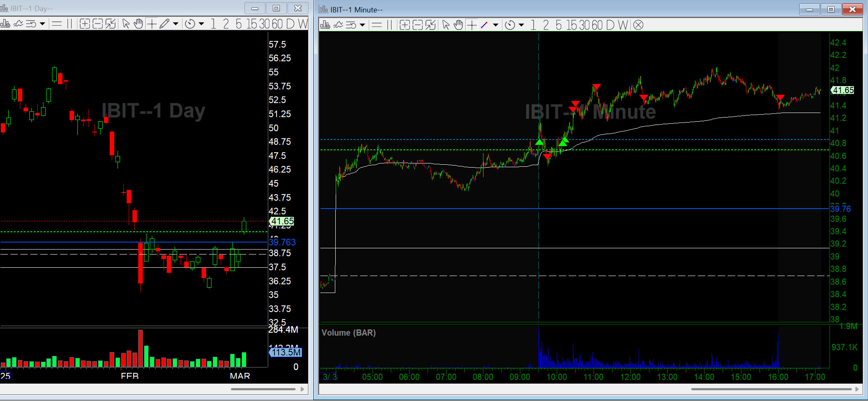Choose the hand pan tool in Minute chart
Viewport: 868px width, 401px height.
pos(459,25)
